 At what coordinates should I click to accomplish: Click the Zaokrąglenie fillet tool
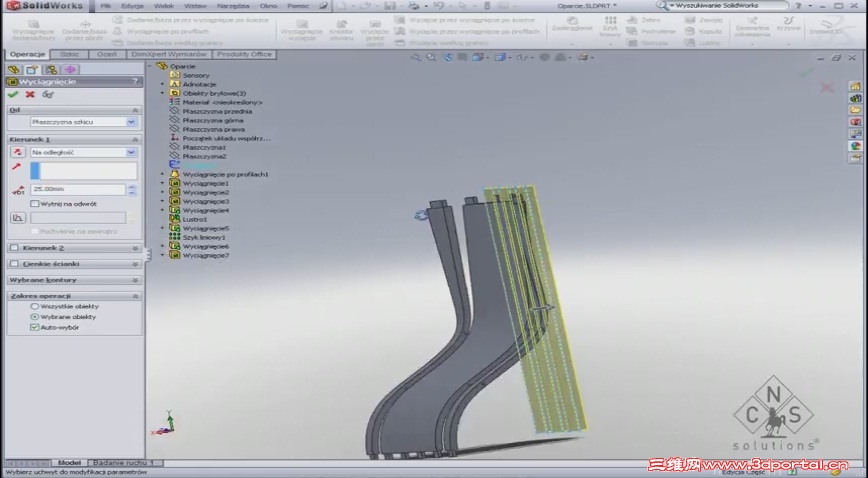(x=572, y=25)
